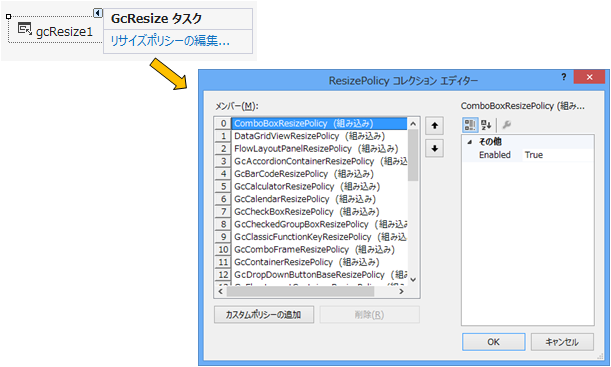The height and width of the screenshot is (367, 611).
Task: Click the index 10 row header
Action: 223,249
